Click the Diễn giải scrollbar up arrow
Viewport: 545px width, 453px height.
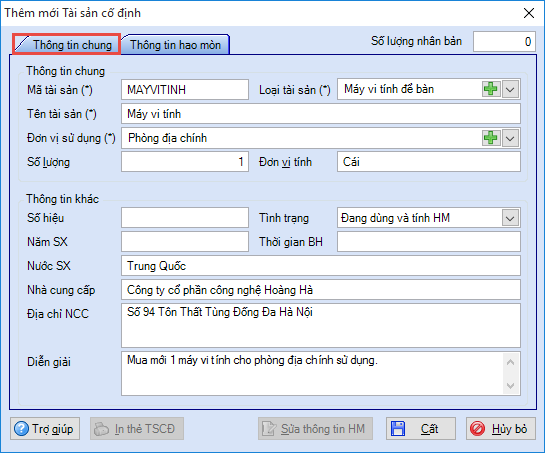510,362
